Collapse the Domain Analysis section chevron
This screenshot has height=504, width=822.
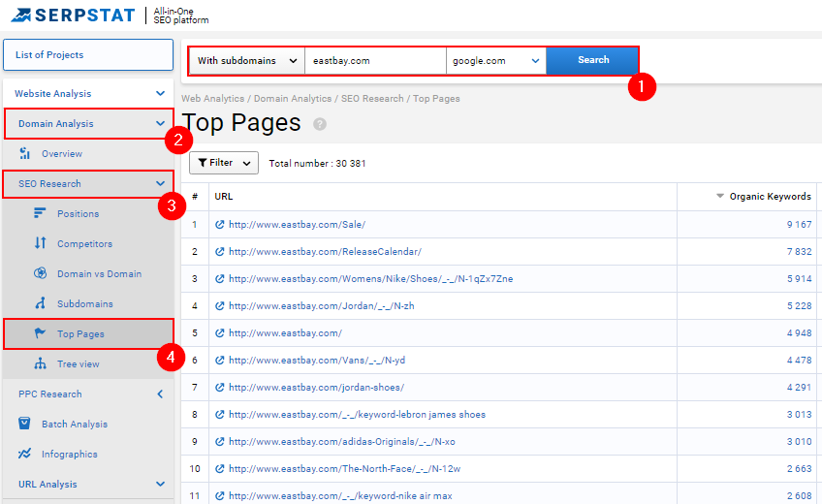click(160, 124)
